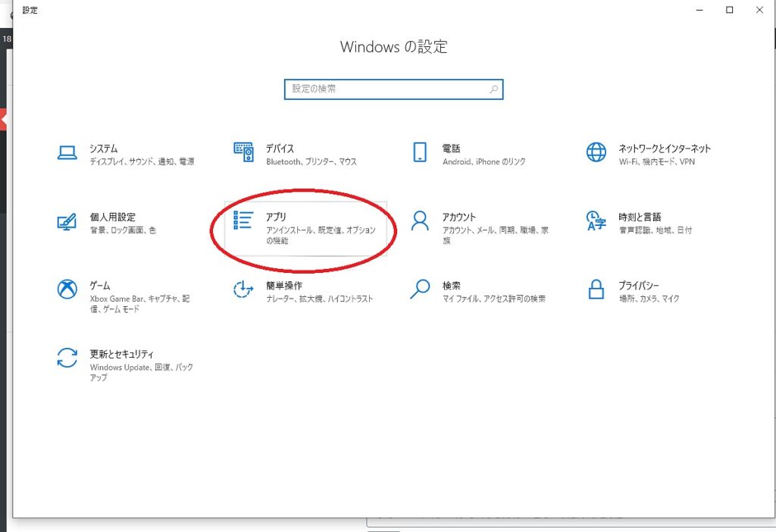
Task: Click the デバイス keyboard-speaker icon
Action: tap(243, 152)
